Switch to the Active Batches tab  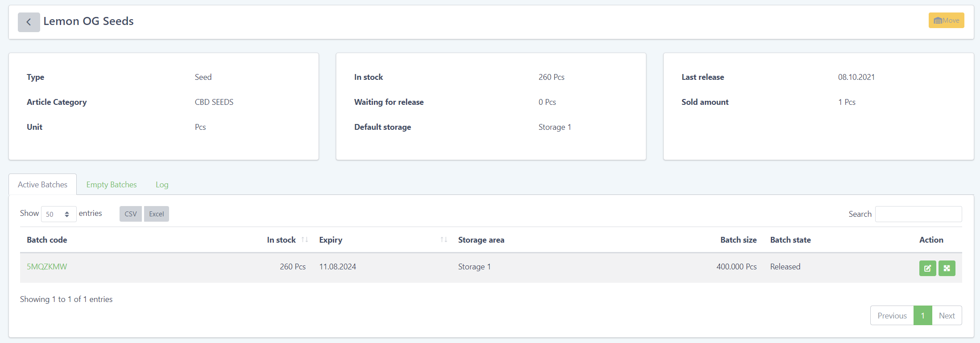(43, 185)
